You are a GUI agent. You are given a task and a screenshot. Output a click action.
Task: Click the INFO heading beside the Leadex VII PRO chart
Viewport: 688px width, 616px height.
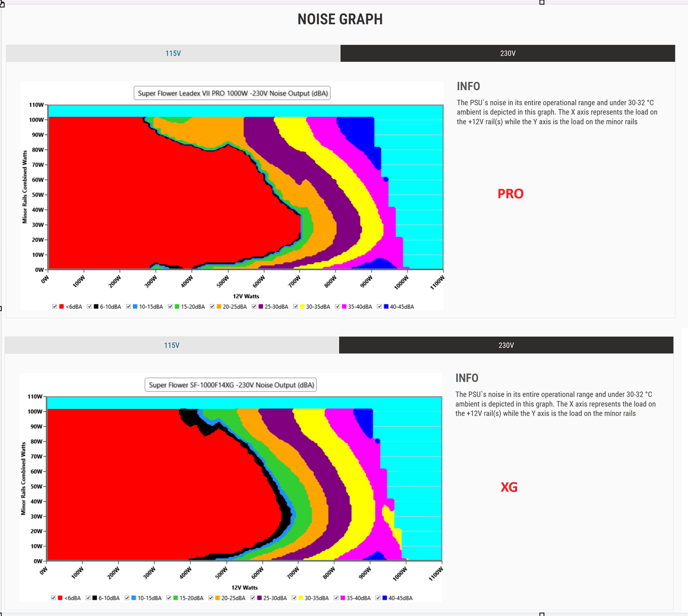468,86
